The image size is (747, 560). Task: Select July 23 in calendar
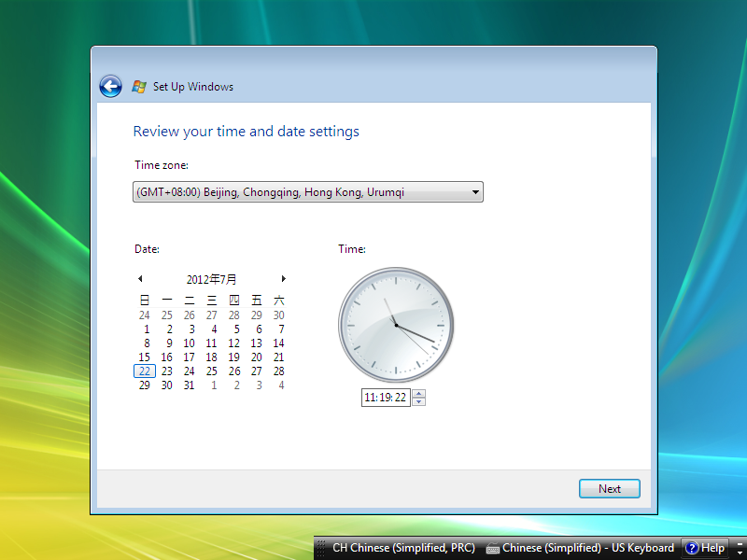[167, 371]
